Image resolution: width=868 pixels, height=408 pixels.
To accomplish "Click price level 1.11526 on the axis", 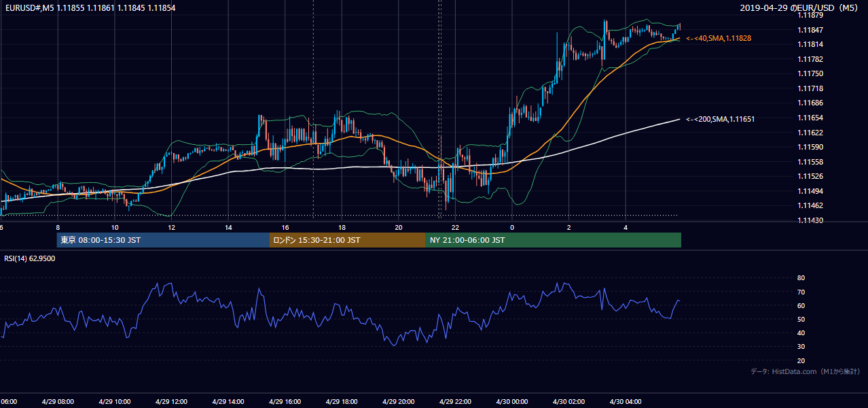I will pyautogui.click(x=810, y=176).
